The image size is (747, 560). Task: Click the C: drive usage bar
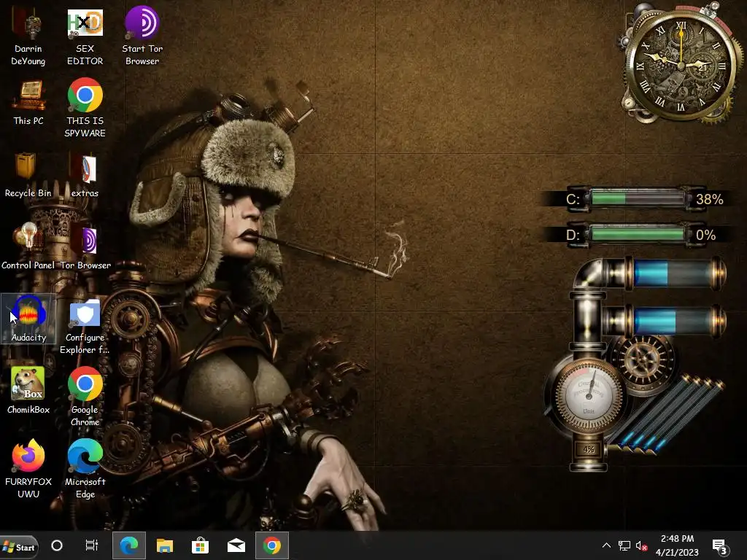pyautogui.click(x=638, y=198)
